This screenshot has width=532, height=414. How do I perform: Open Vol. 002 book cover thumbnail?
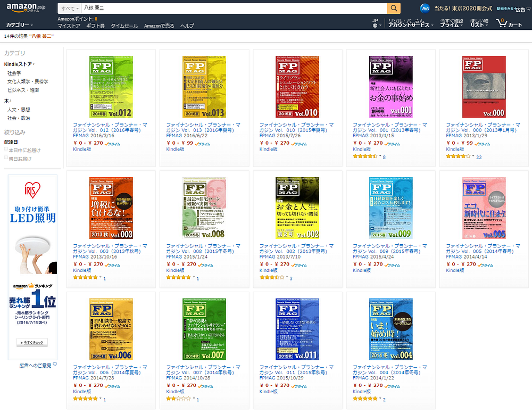pyautogui.click(x=297, y=208)
